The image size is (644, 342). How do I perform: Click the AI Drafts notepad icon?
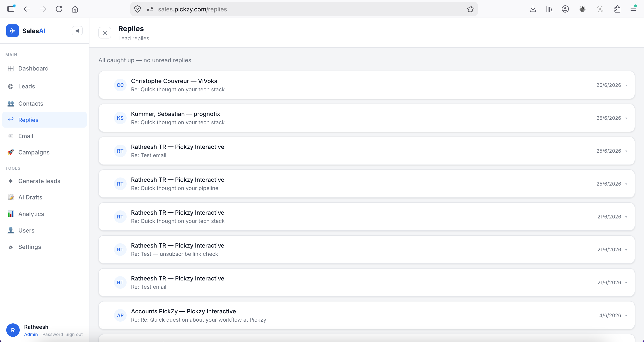[x=11, y=197]
